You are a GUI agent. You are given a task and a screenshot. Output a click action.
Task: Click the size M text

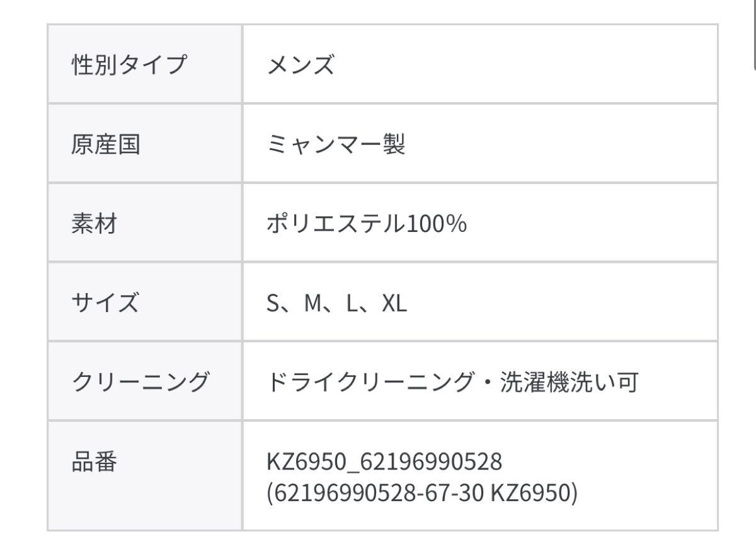(312, 304)
